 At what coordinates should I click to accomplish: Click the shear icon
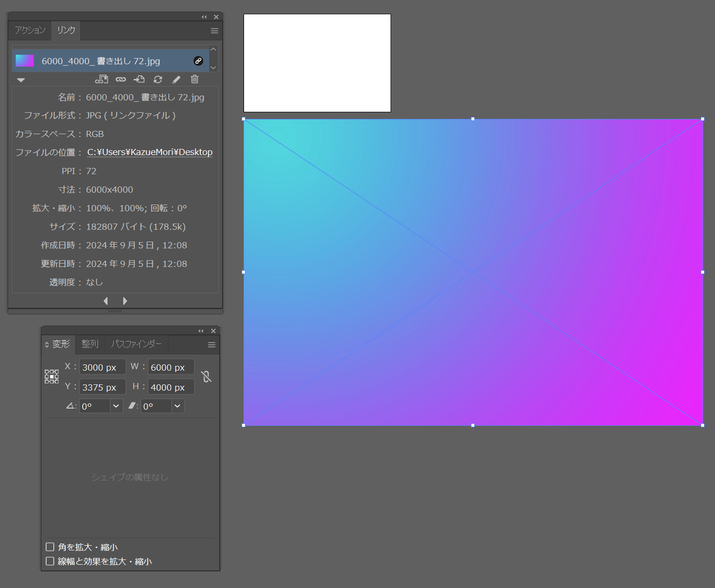[x=133, y=406]
